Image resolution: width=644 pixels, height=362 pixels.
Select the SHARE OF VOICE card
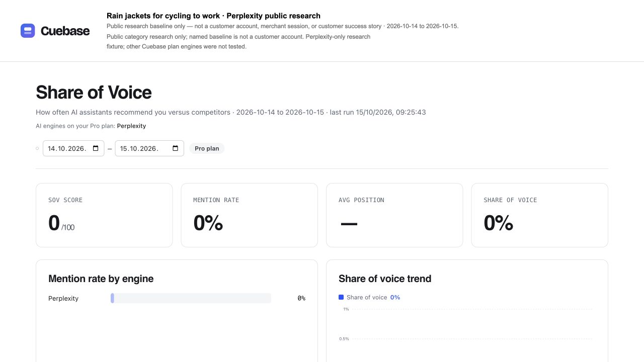pyautogui.click(x=539, y=215)
